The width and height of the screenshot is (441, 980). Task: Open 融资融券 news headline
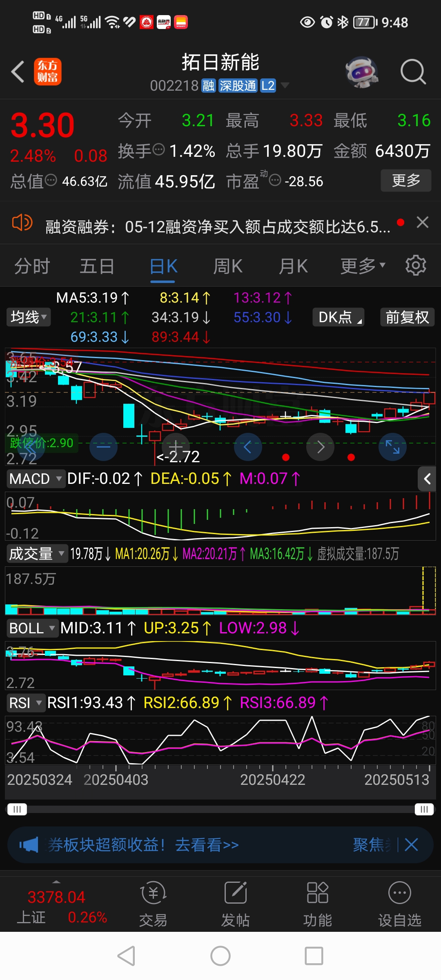click(218, 227)
